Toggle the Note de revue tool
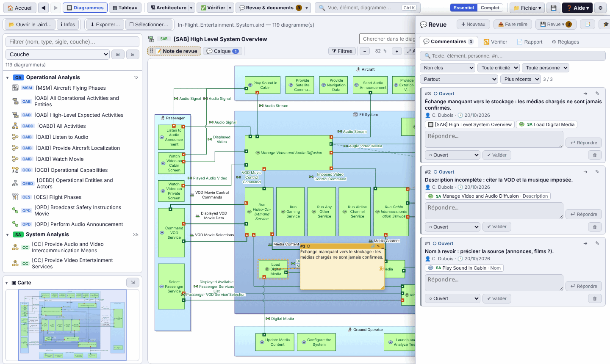 (x=174, y=51)
